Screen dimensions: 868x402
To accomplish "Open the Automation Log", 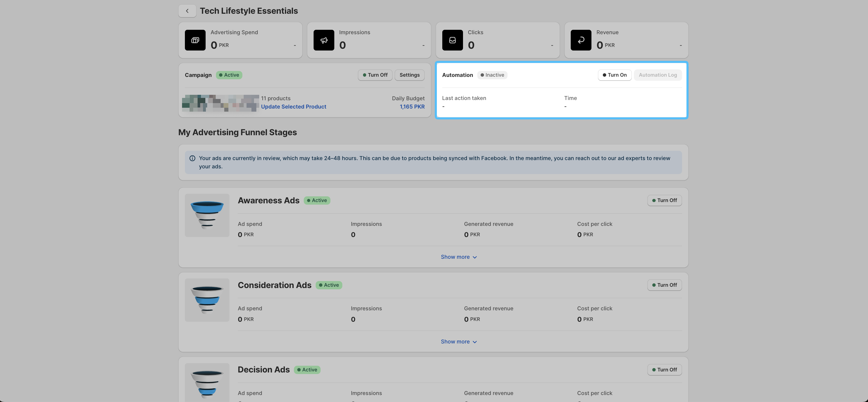I will 658,75.
